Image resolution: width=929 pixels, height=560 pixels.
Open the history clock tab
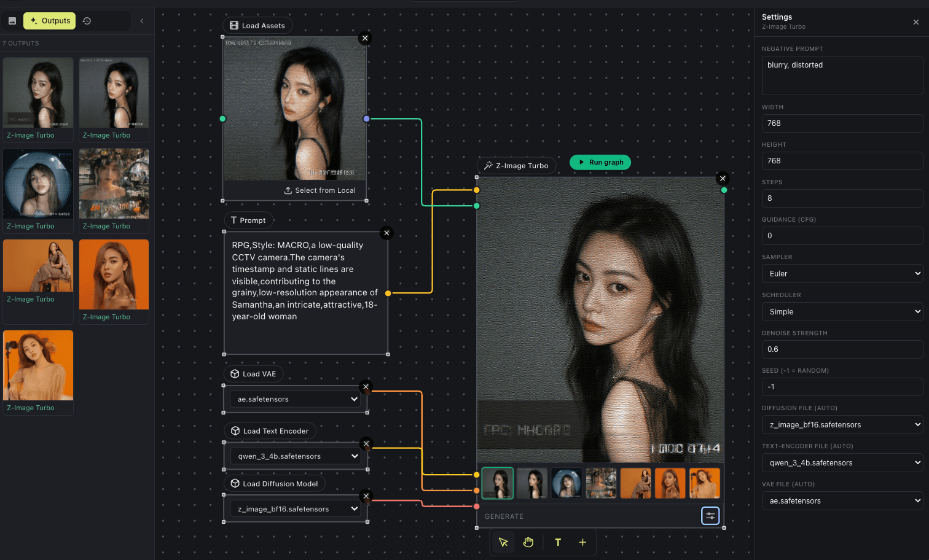coord(87,21)
